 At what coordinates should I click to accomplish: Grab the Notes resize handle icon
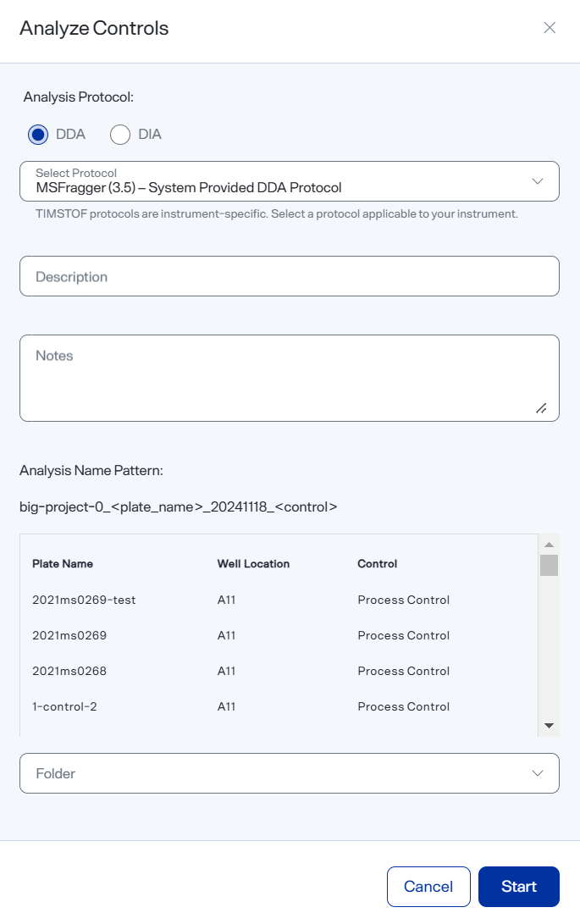point(541,408)
